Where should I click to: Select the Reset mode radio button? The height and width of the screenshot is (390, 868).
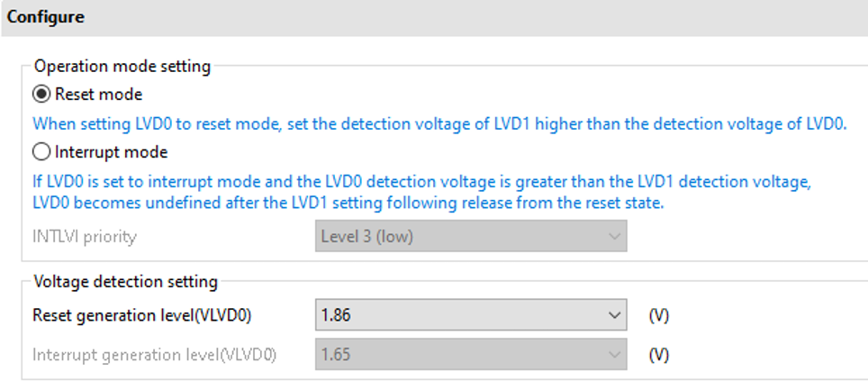(x=41, y=95)
